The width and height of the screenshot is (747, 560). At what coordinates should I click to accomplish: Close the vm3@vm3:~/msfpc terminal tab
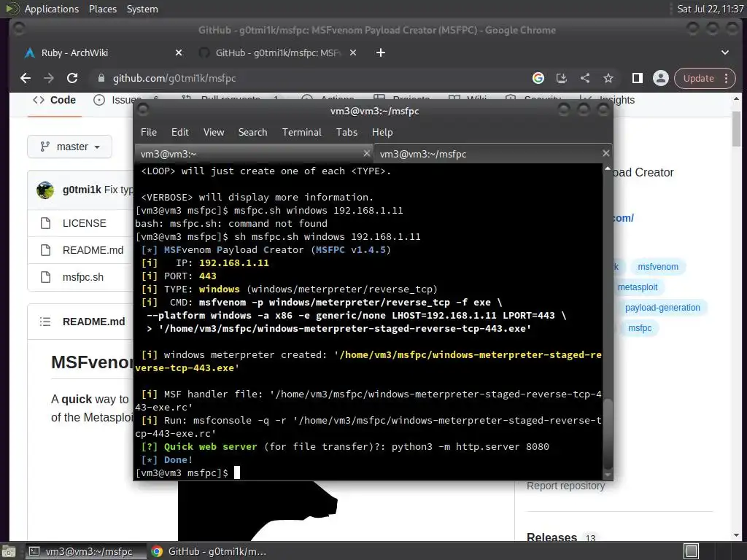606,153
